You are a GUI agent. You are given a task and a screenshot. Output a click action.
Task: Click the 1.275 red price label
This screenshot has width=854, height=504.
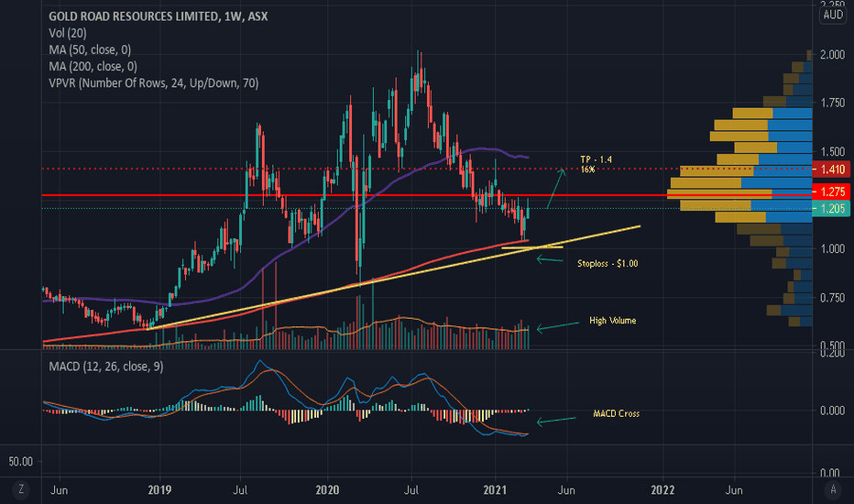(x=831, y=192)
